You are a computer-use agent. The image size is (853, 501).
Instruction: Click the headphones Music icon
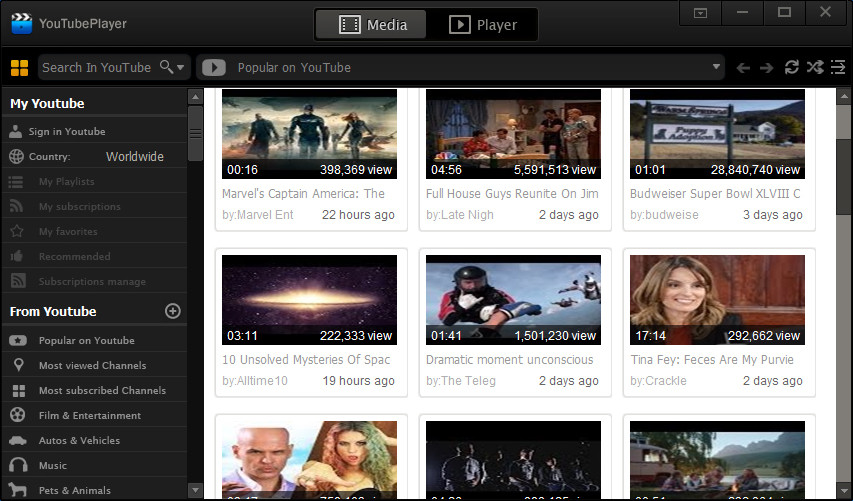(x=18, y=465)
